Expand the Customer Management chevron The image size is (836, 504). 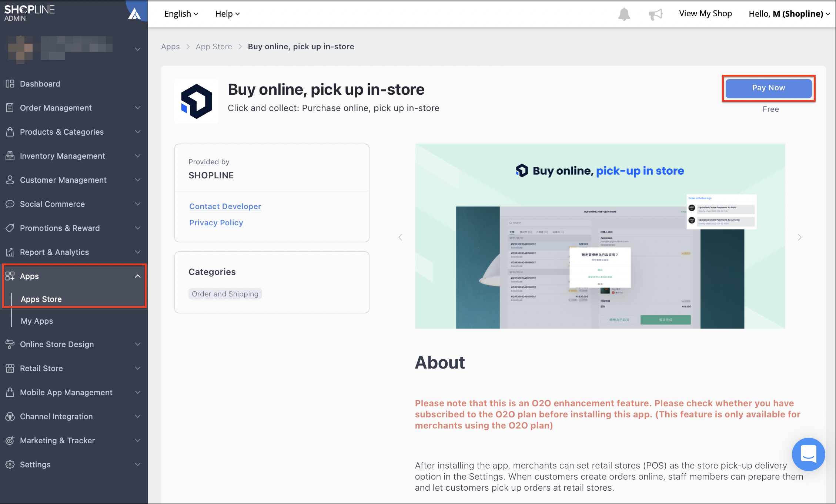pos(138,180)
